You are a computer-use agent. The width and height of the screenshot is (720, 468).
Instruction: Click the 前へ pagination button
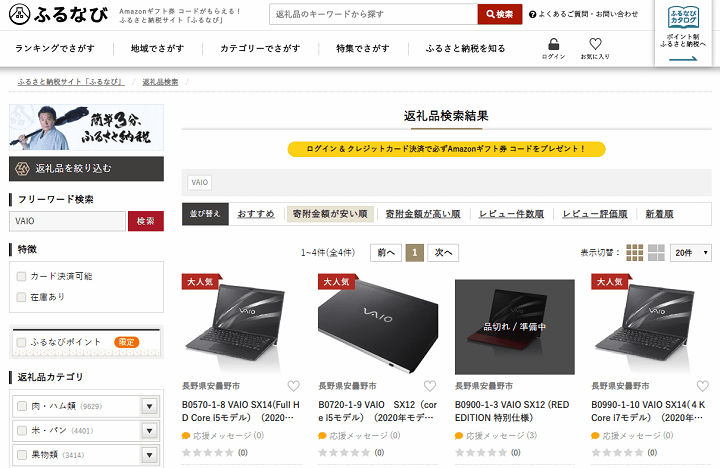(386, 253)
